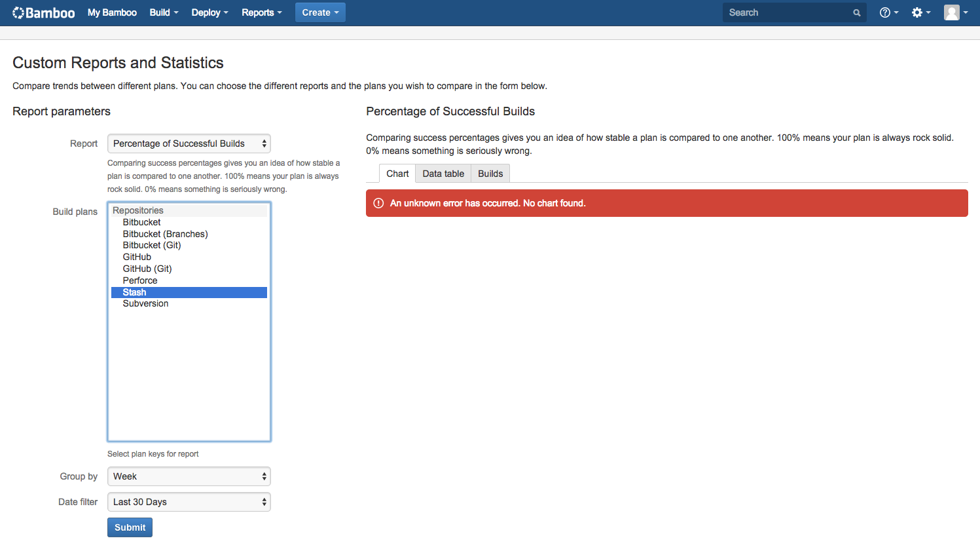The height and width of the screenshot is (551, 980).
Task: Open the user avatar menu
Action: point(956,12)
